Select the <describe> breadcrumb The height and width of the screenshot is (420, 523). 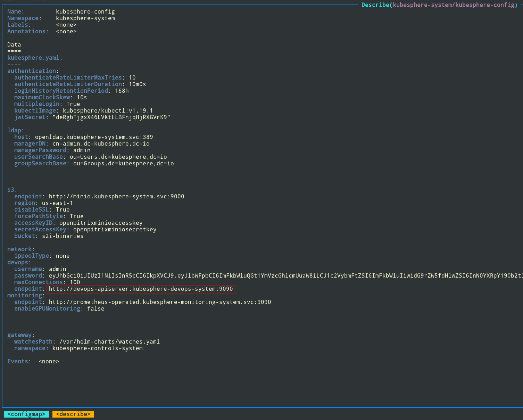(73, 414)
